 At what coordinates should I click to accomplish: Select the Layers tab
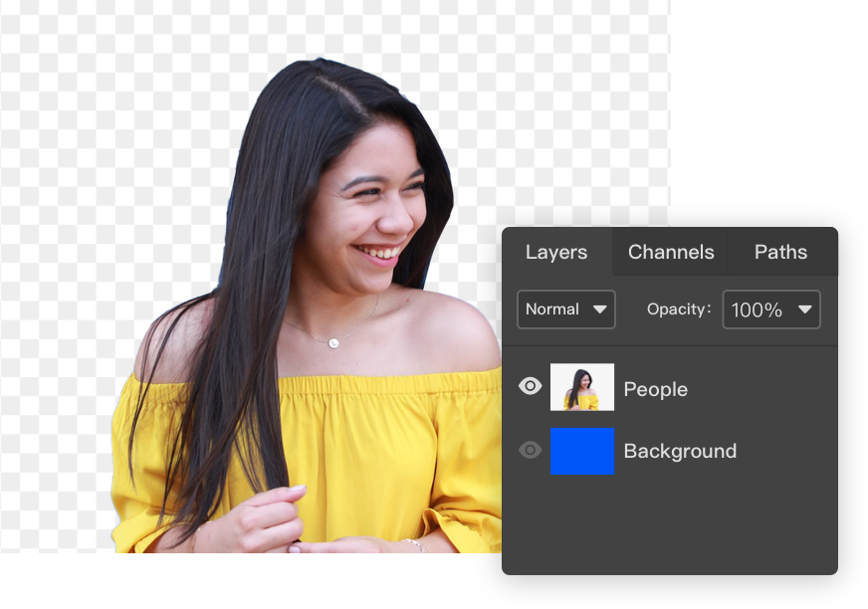(556, 252)
